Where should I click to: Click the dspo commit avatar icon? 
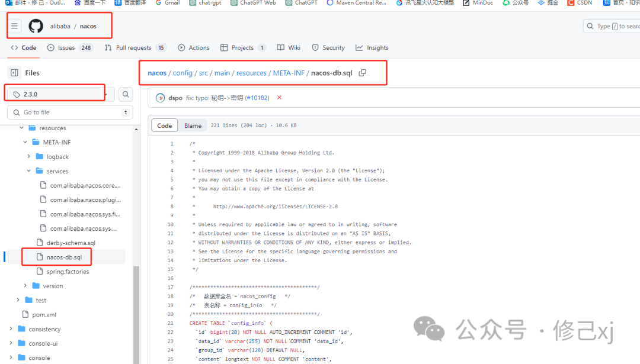[161, 98]
